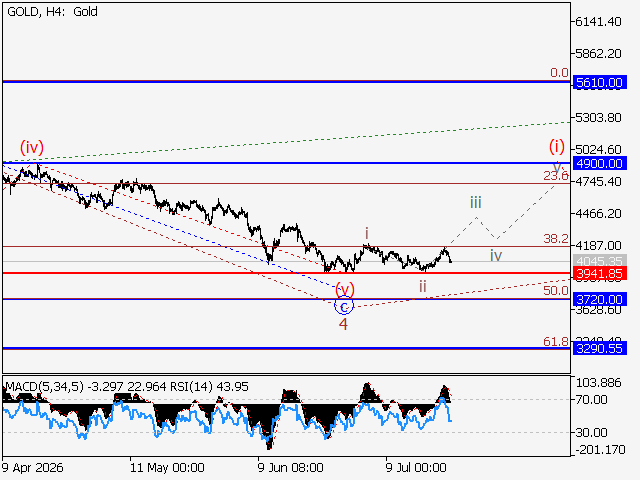
Task: Click the 5610.00 blue price label
Action: point(599,82)
